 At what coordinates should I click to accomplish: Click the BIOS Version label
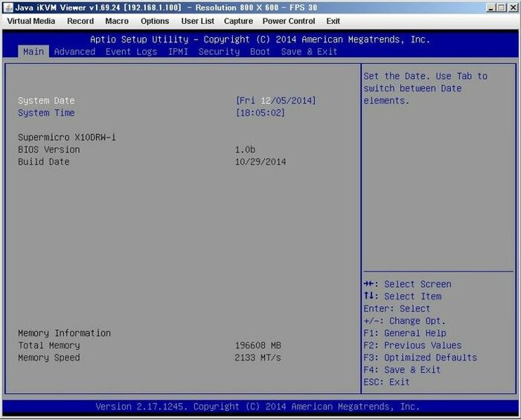[x=49, y=150]
